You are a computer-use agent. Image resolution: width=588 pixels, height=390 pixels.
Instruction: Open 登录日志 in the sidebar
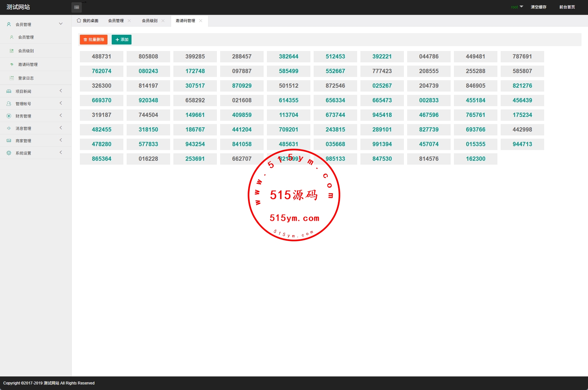(x=26, y=78)
